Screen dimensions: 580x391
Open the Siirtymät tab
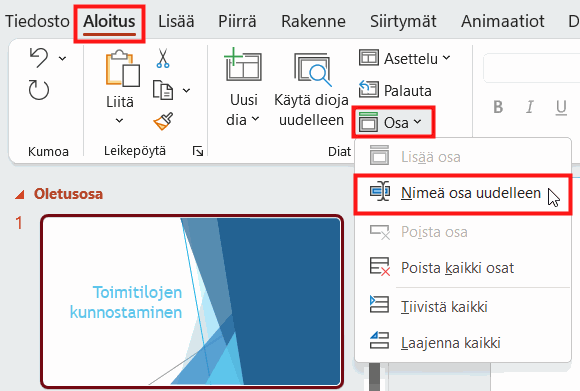pyautogui.click(x=403, y=21)
